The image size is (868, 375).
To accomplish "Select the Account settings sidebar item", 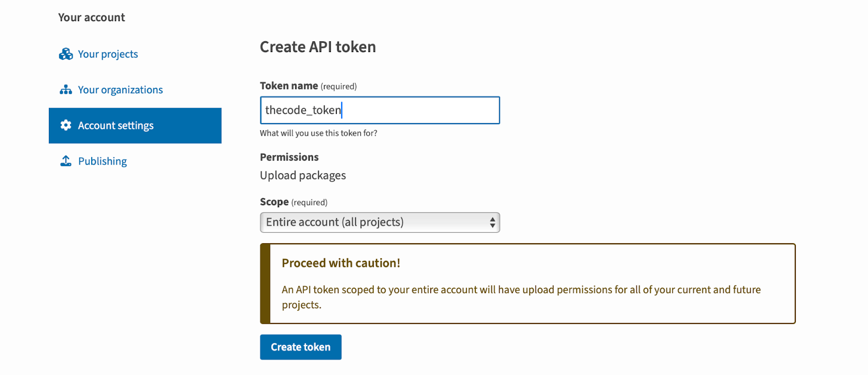I will [x=135, y=125].
